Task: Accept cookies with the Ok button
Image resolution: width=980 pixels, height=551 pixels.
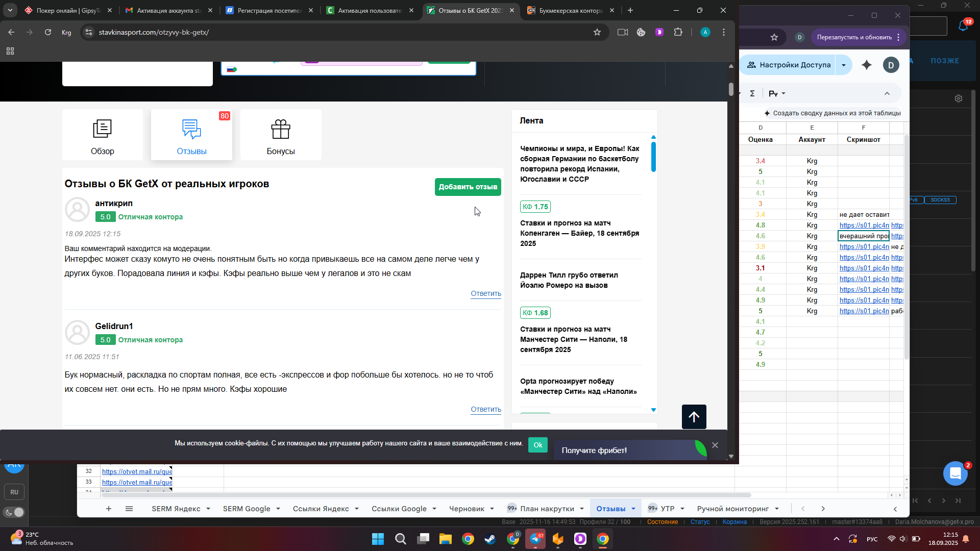Action: coord(538,445)
